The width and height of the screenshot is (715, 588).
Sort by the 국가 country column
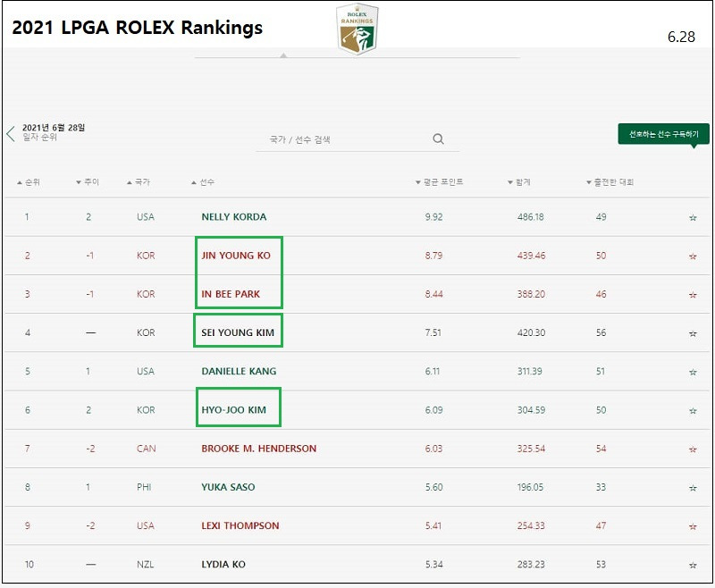[x=139, y=182]
